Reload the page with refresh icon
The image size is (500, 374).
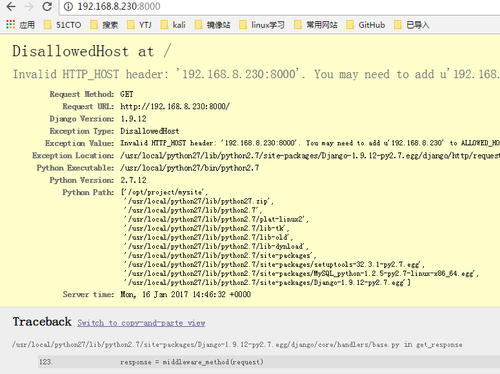click(47, 6)
